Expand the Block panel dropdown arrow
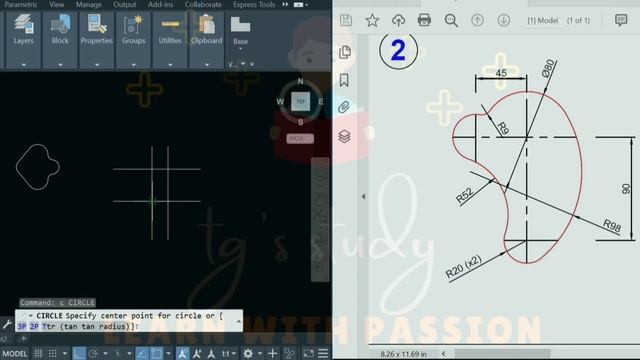Image resolution: width=640 pixels, height=360 pixels. (x=60, y=65)
